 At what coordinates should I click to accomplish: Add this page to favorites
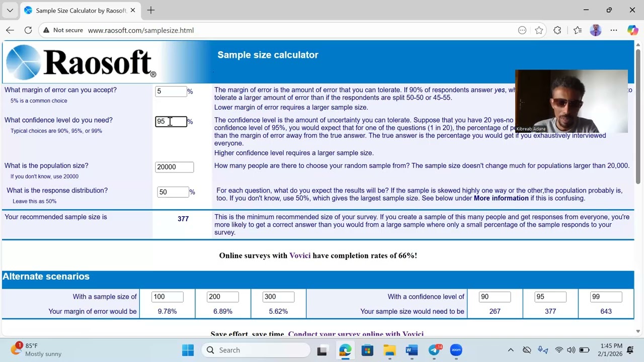coord(539,30)
